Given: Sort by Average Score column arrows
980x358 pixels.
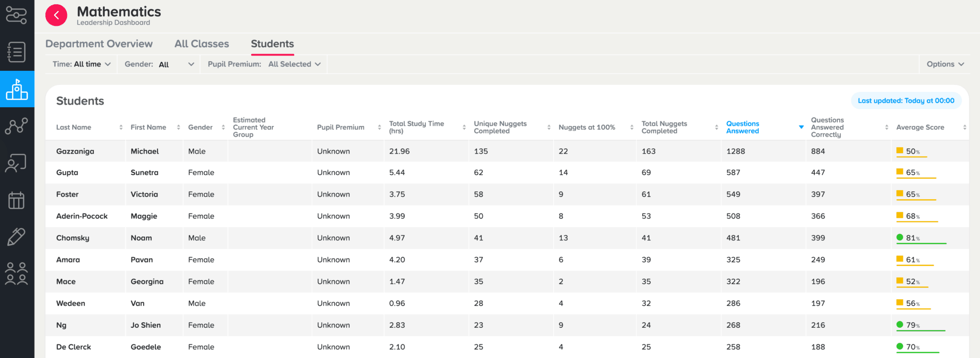Looking at the screenshot, I should (965, 127).
